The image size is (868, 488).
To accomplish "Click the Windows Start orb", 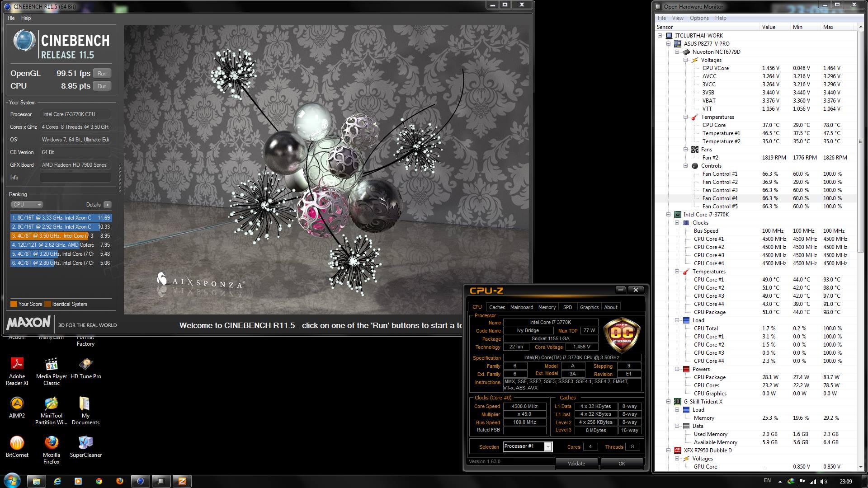I will 12,480.
